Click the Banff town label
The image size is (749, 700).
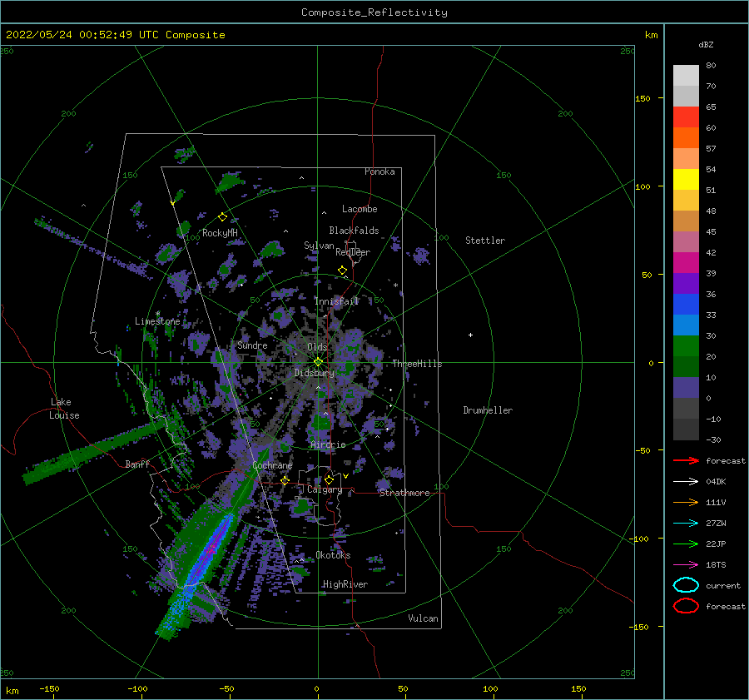tap(137, 464)
